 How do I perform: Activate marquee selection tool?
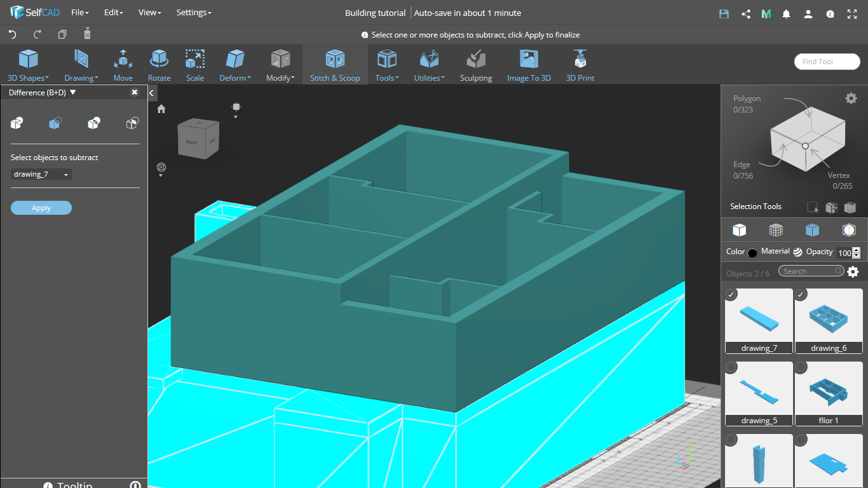pyautogui.click(x=813, y=207)
